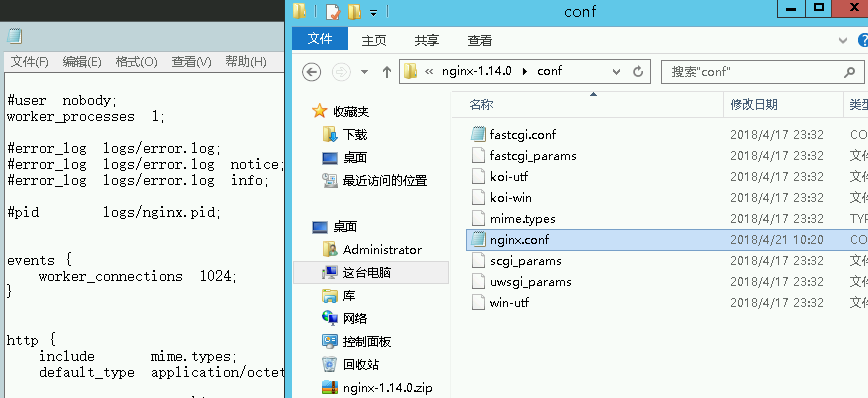Open 网络 in the navigation pane

354,318
